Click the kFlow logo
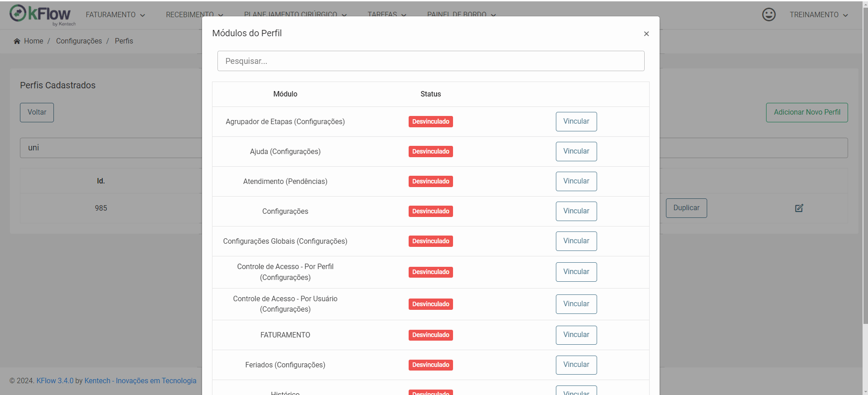Viewport: 868px width, 395px height. [43, 14]
